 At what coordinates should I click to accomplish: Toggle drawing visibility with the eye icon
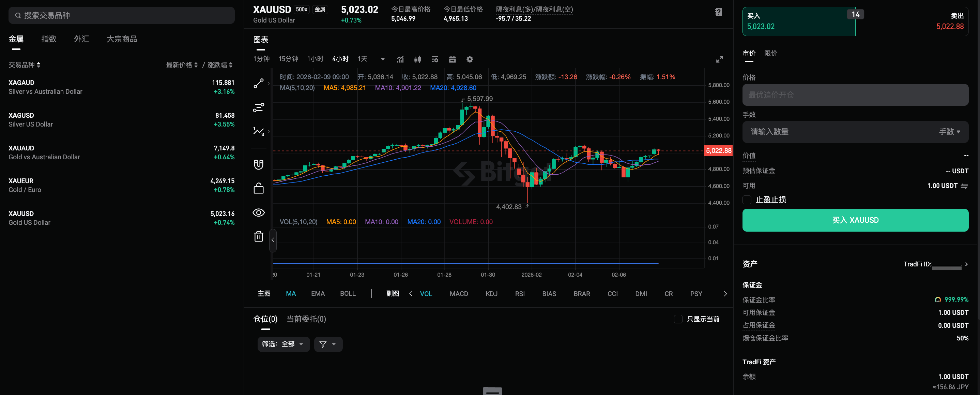click(258, 213)
